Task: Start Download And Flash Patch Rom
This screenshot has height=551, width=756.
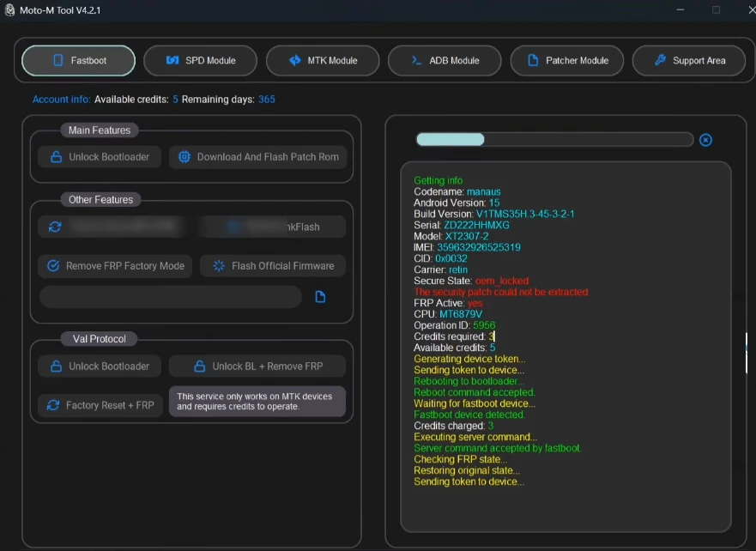Action: [x=258, y=157]
